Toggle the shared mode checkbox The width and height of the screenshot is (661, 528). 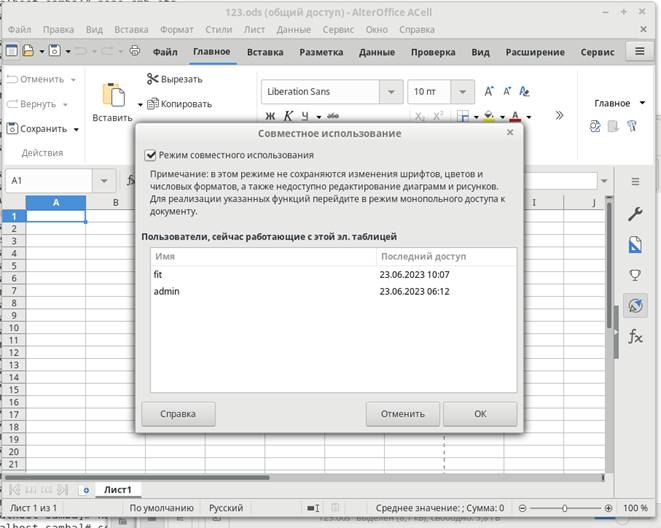click(x=150, y=155)
